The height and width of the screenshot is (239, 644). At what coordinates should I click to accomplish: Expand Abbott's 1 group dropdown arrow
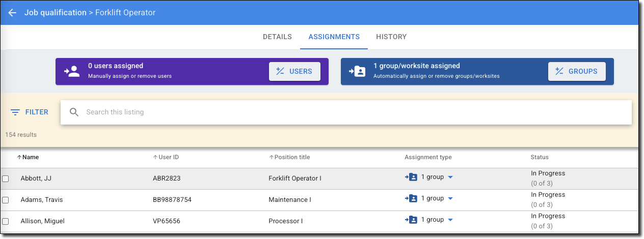click(450, 177)
